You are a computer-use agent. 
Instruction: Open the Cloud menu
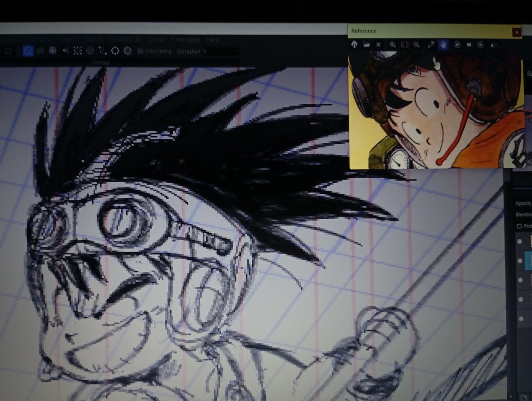[x=156, y=39]
